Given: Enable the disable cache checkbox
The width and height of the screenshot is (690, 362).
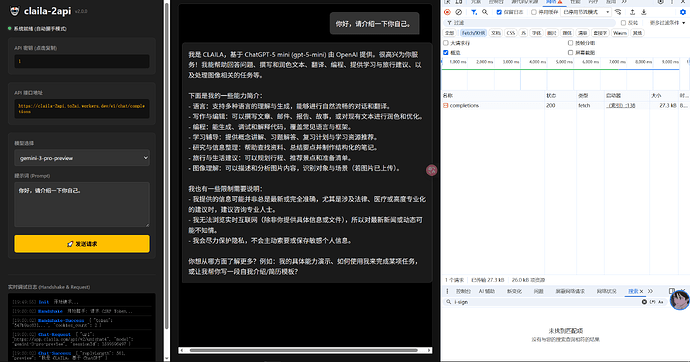Looking at the screenshot, I should pos(534,12).
